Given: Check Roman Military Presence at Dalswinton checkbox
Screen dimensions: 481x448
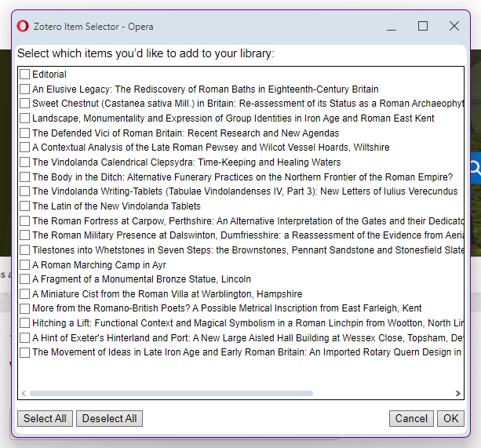Looking at the screenshot, I should click(24, 235).
